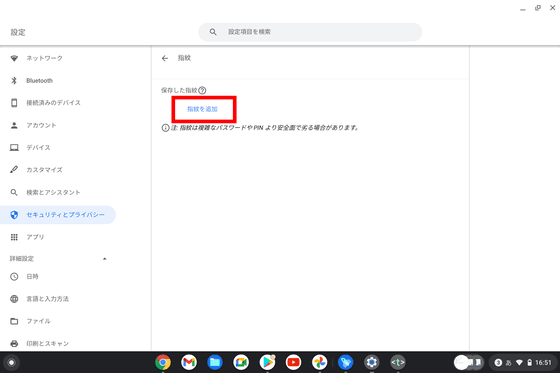Click the 設定項目を検索 search field
The height and width of the screenshot is (373, 560).
[310, 32]
